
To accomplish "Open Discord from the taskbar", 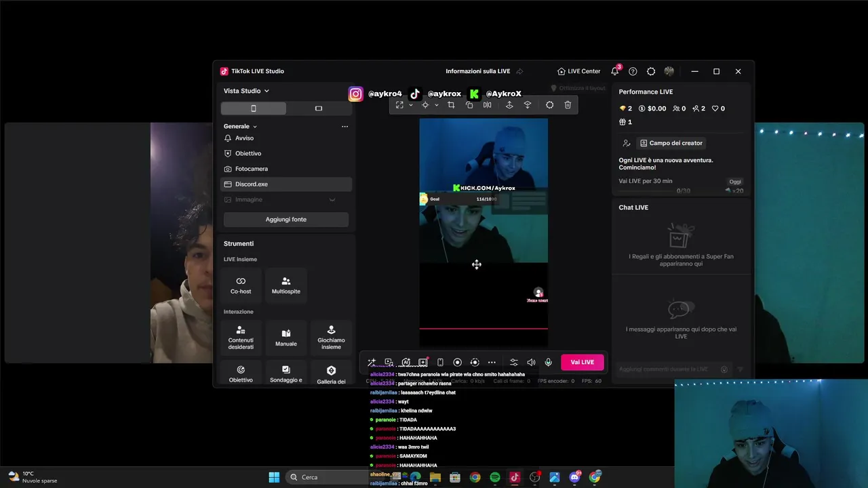I will (x=575, y=477).
